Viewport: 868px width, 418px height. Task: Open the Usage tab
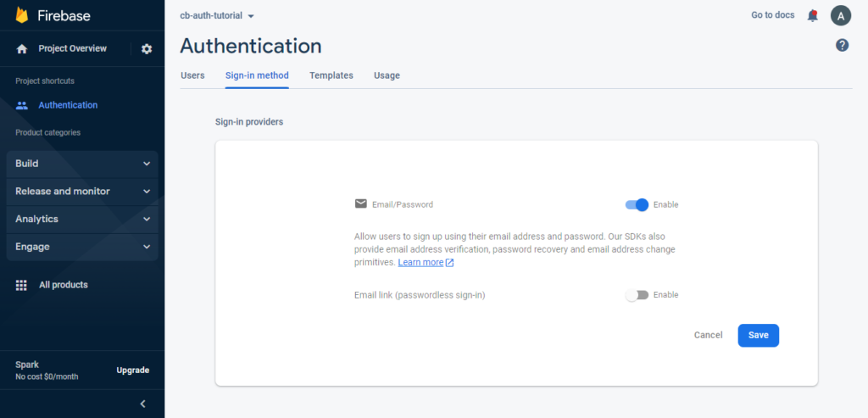(x=387, y=75)
